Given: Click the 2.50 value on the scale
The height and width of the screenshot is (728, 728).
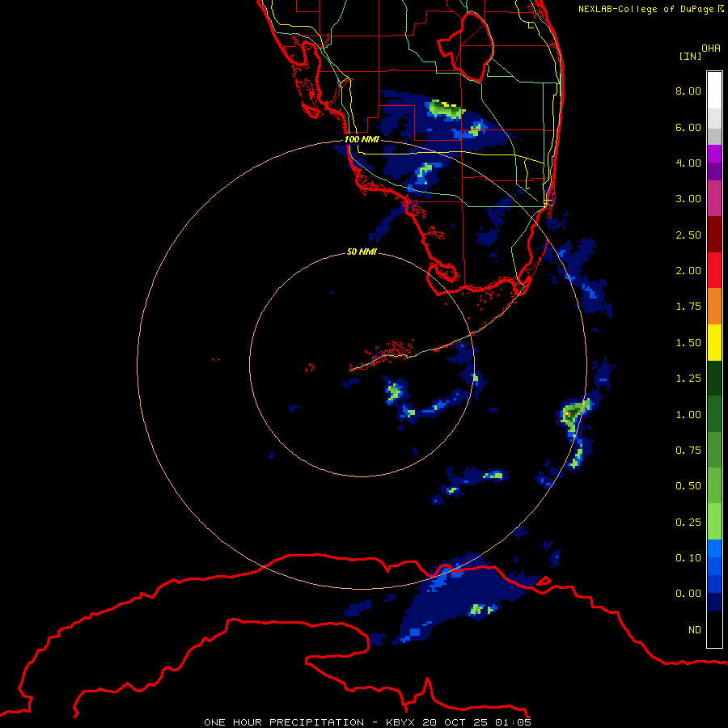Looking at the screenshot, I should pyautogui.click(x=688, y=235).
